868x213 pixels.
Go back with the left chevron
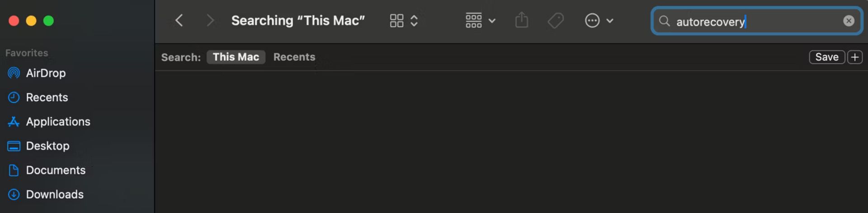tap(179, 20)
